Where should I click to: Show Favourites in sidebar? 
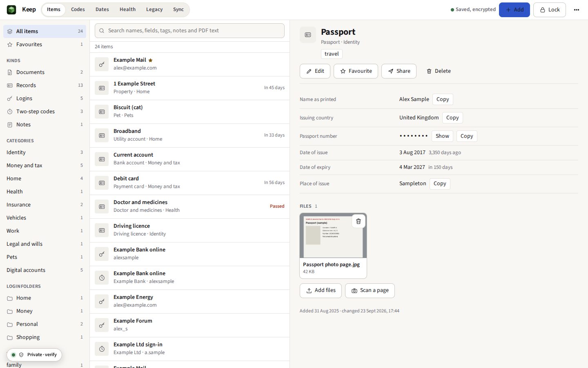[x=45, y=45]
